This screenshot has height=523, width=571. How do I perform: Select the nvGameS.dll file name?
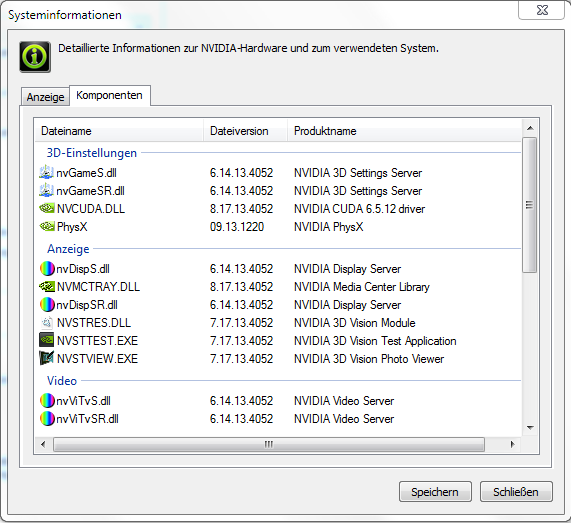pyautogui.click(x=87, y=173)
